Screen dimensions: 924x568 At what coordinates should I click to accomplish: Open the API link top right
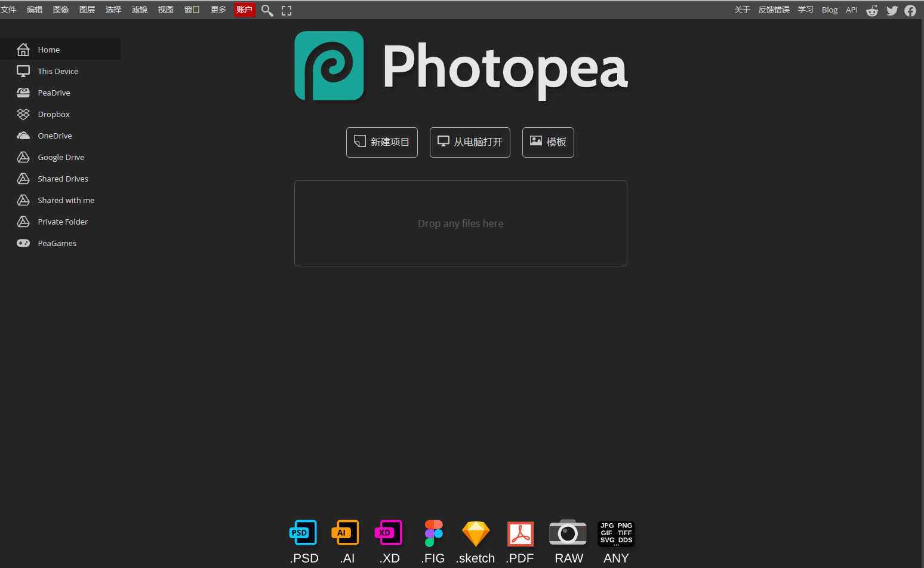(851, 10)
